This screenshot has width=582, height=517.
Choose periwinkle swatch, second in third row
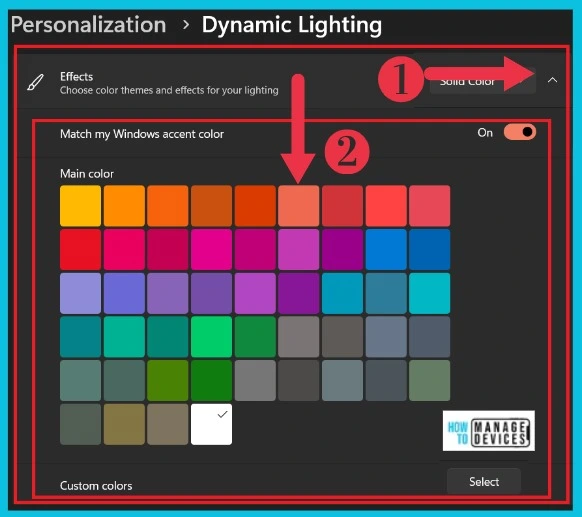pos(124,293)
